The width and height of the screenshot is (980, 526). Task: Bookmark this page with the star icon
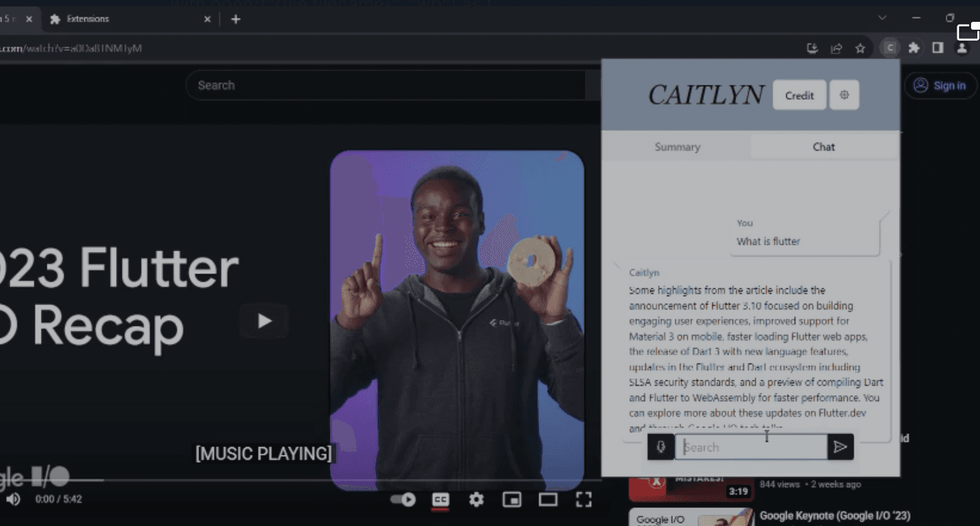(x=860, y=48)
